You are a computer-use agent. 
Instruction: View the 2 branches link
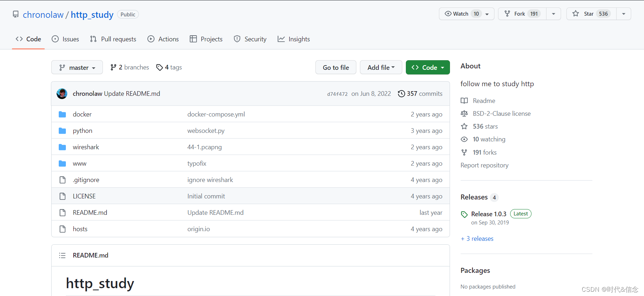tap(130, 67)
